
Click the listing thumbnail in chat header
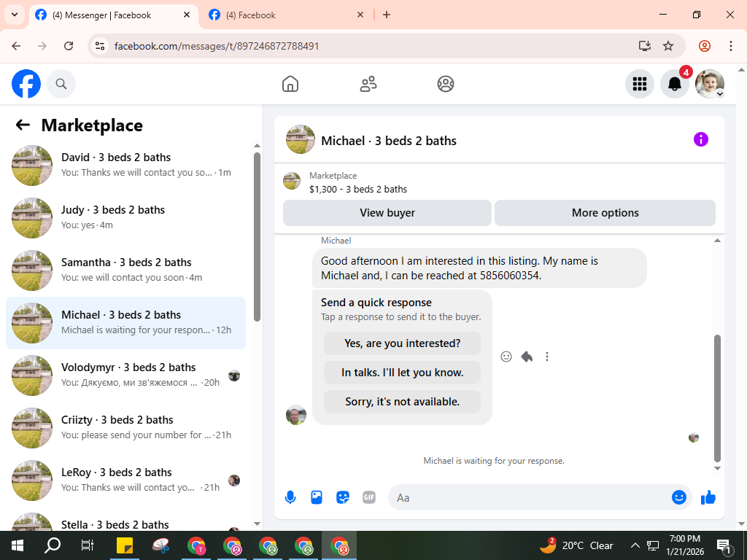pyautogui.click(x=300, y=139)
